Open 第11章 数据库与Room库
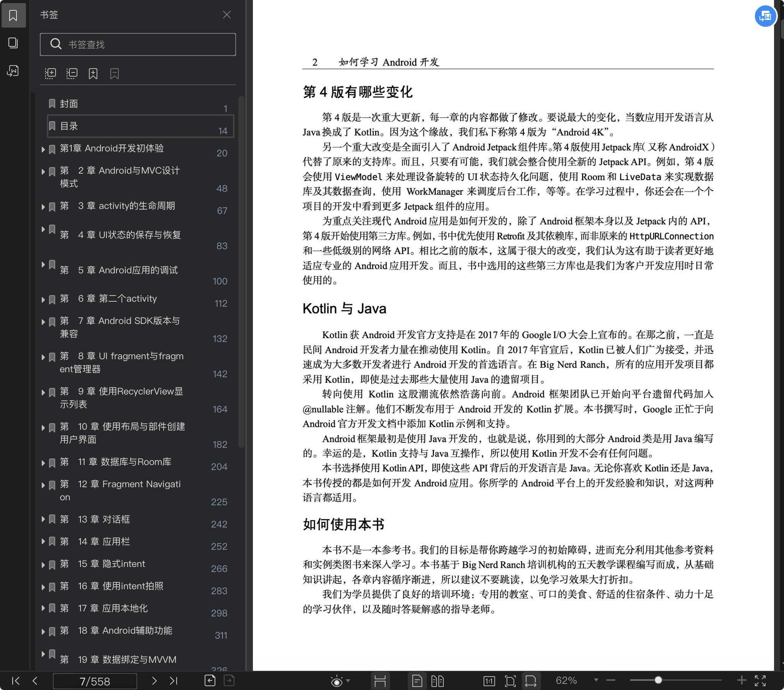Viewport: 784px width, 690px height. click(x=115, y=462)
